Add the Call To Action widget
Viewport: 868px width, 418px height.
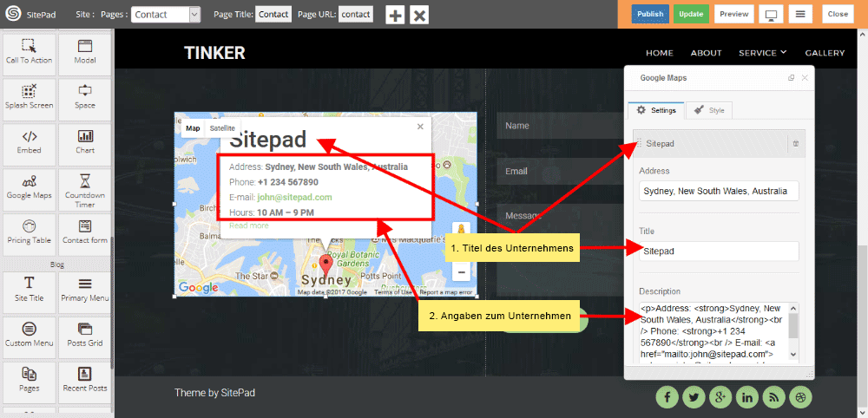[x=29, y=54]
